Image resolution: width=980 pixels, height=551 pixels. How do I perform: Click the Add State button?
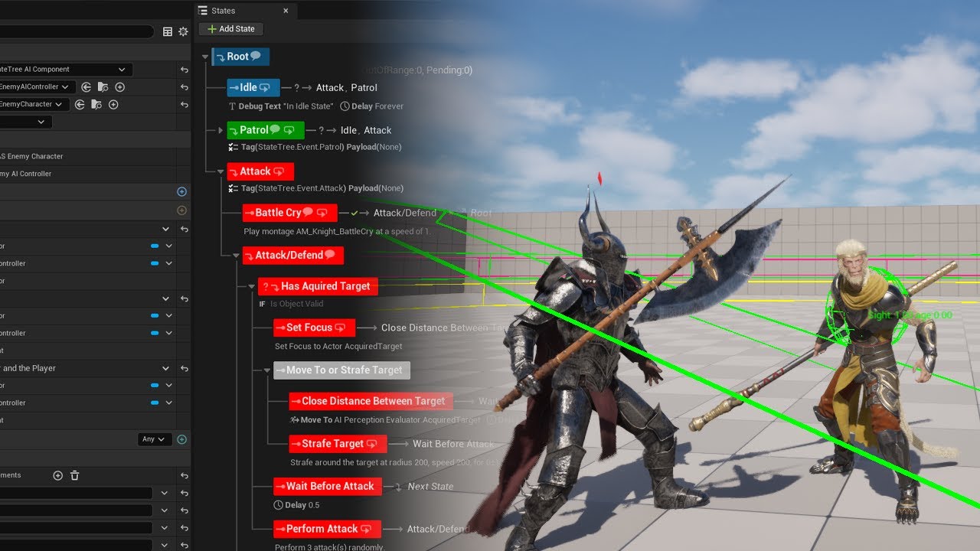pyautogui.click(x=230, y=29)
